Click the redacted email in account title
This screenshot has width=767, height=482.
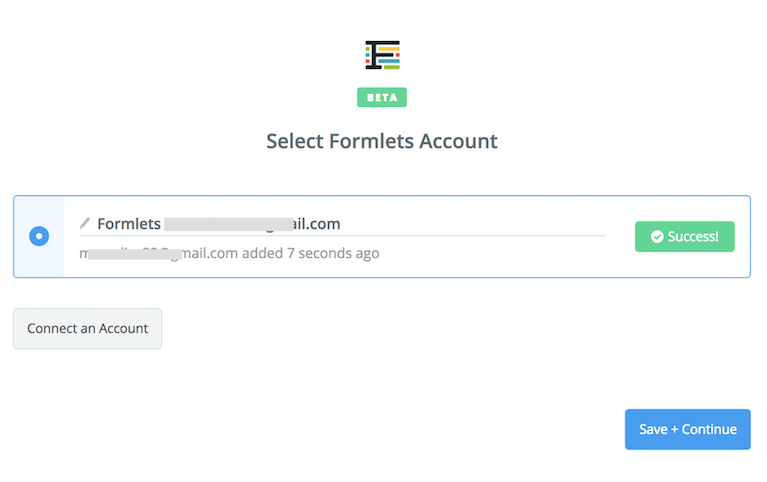click(x=228, y=224)
